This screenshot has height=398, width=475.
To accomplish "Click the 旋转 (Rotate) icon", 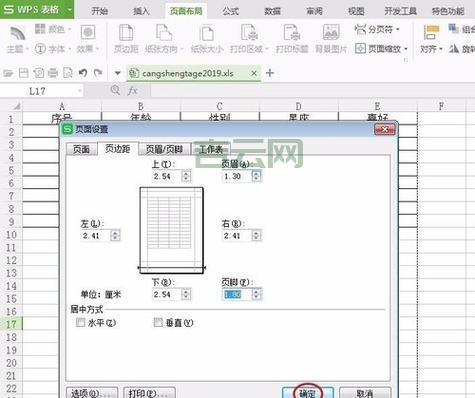I will (x=454, y=49).
